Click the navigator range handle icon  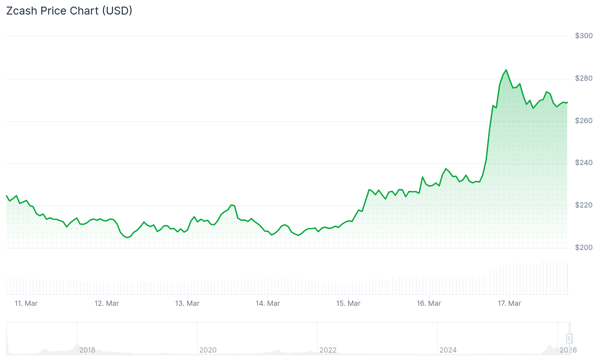click(569, 339)
